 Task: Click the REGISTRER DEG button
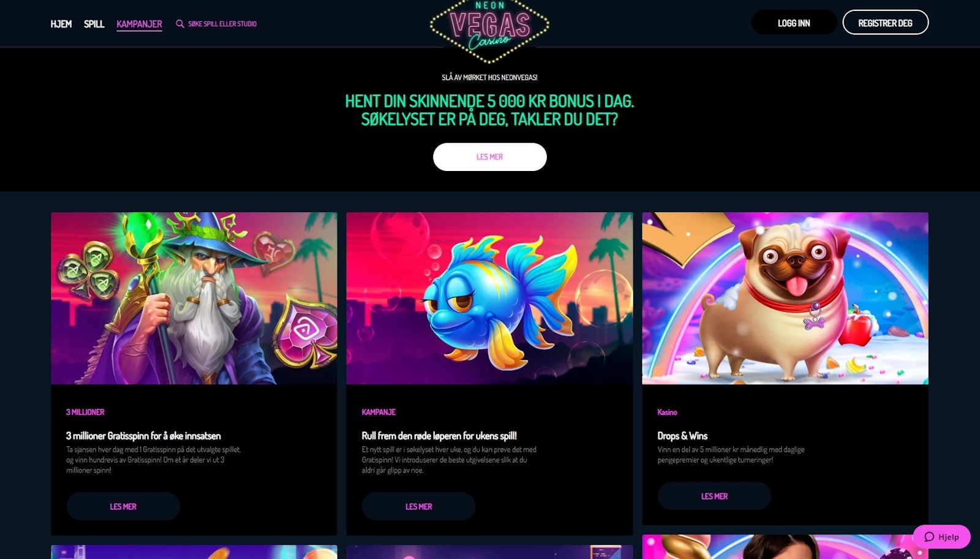click(x=885, y=23)
